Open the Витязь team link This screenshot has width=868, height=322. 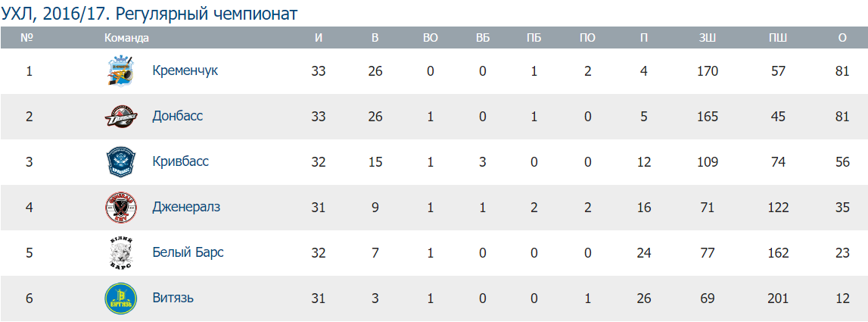pos(173,299)
